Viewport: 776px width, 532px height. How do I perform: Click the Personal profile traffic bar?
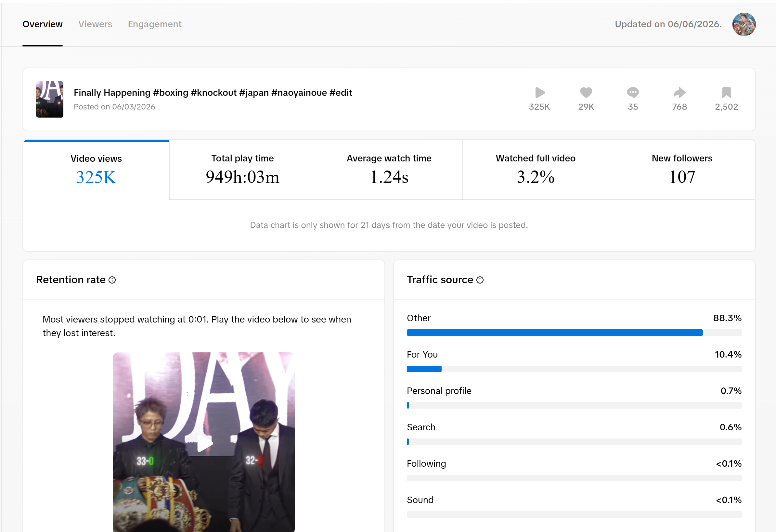tap(574, 405)
